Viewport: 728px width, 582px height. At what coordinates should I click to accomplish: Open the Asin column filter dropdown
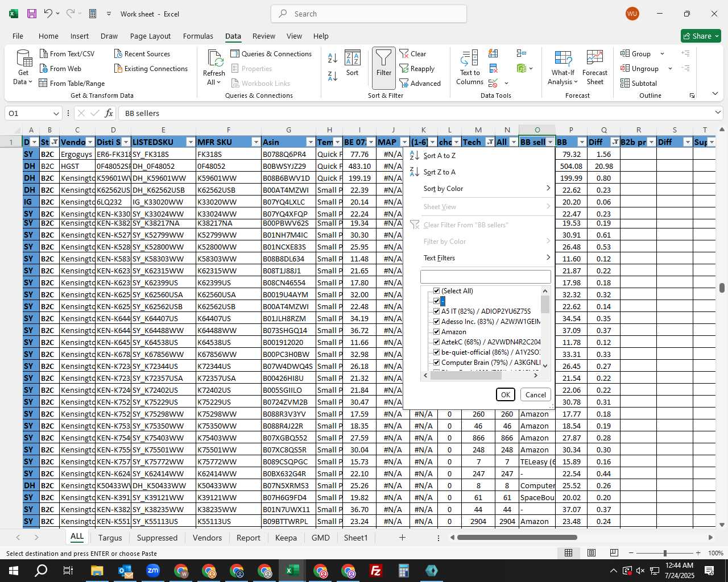point(310,142)
